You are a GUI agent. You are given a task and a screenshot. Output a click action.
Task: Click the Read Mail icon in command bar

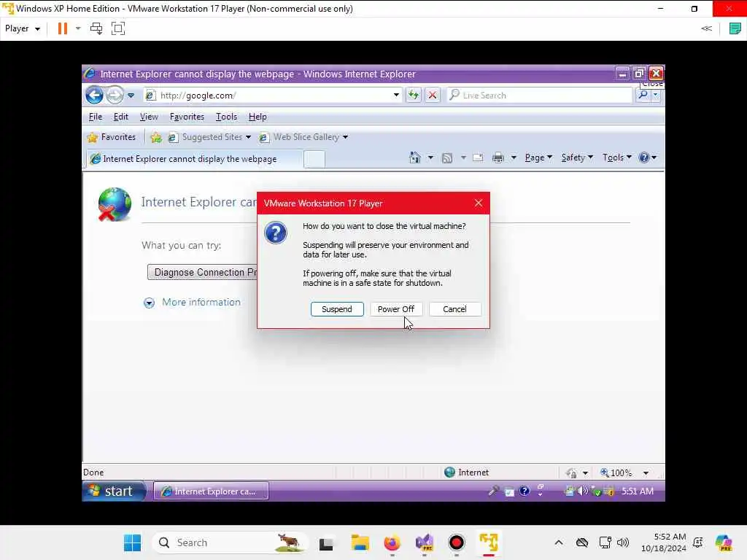click(478, 157)
